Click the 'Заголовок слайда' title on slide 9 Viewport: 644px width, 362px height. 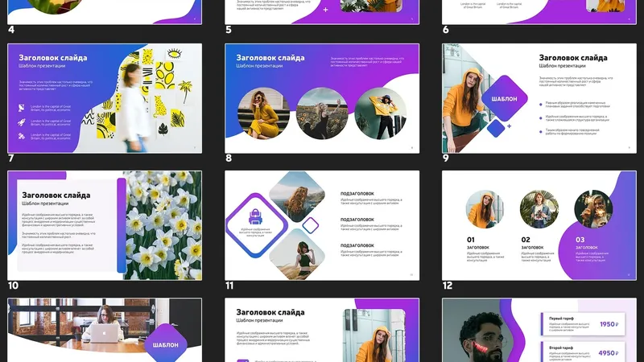(x=573, y=58)
